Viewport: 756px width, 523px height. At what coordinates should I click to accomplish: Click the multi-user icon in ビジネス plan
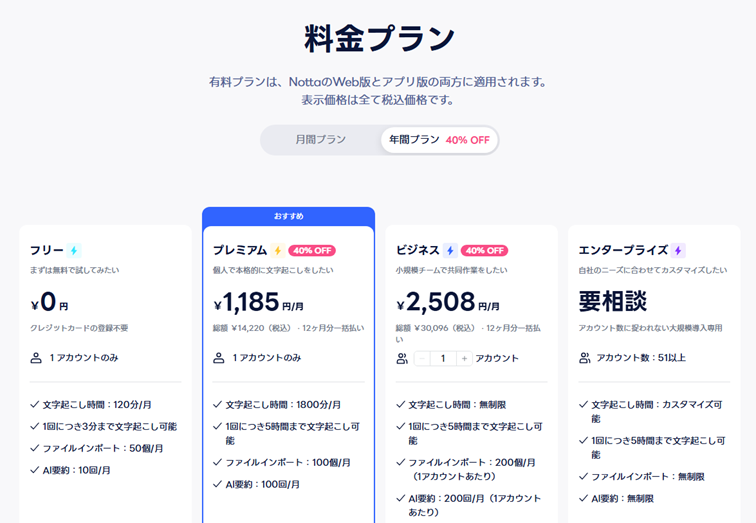click(402, 358)
